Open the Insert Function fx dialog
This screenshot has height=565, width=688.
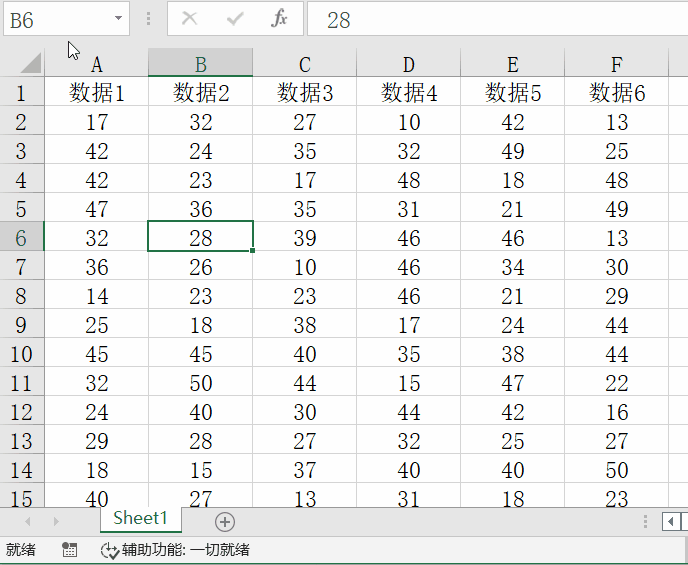pos(280,18)
